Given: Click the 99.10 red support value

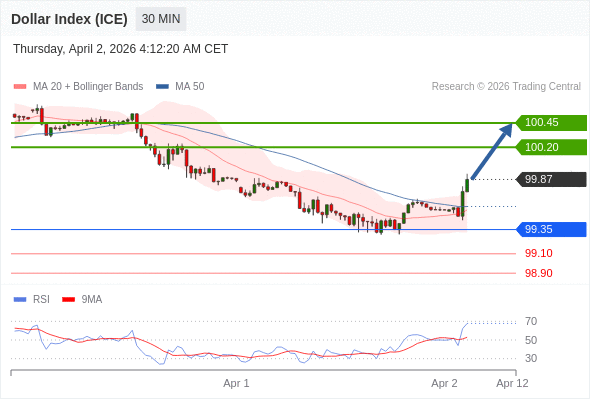Looking at the screenshot, I should (x=538, y=253).
